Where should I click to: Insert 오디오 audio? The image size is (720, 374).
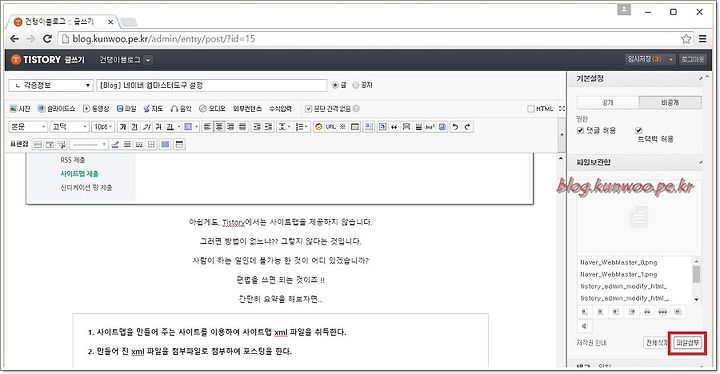click(212, 108)
